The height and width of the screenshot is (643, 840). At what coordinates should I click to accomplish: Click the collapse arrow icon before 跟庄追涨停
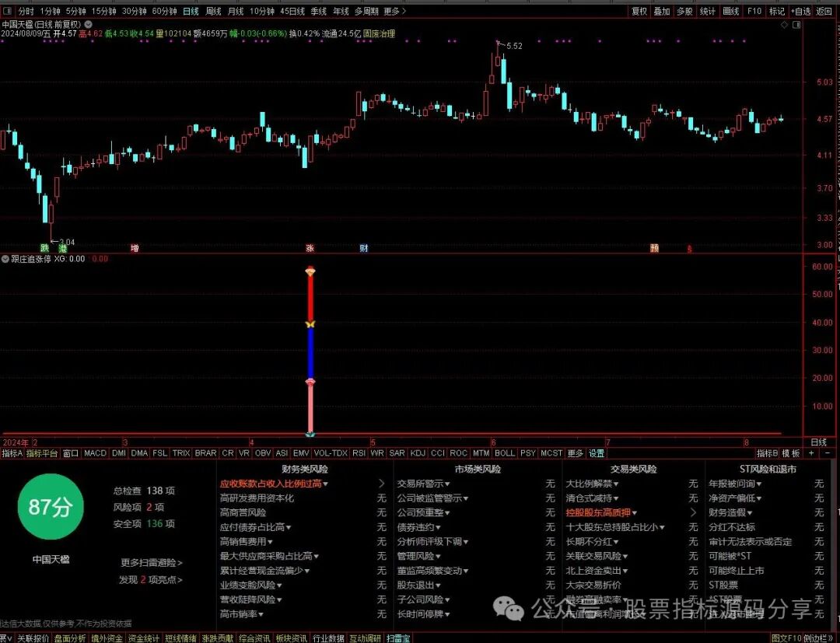[x=5, y=259]
